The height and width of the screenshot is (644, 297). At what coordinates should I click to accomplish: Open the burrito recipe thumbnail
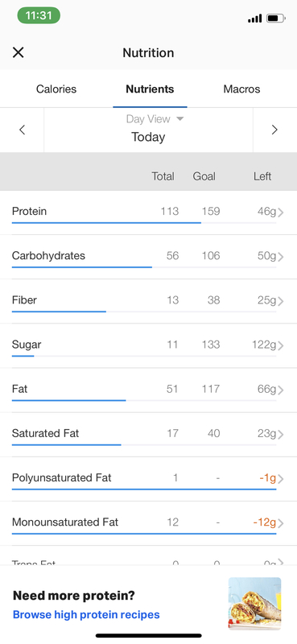[254, 604]
